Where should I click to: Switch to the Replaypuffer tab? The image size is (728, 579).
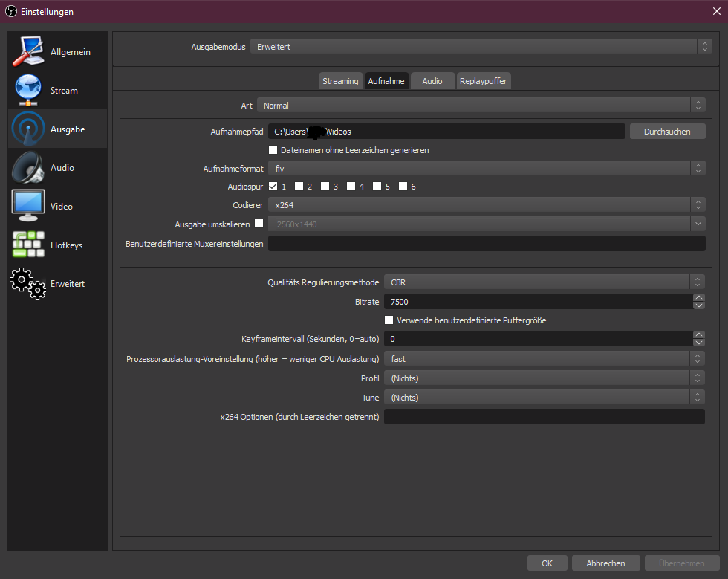(x=484, y=81)
